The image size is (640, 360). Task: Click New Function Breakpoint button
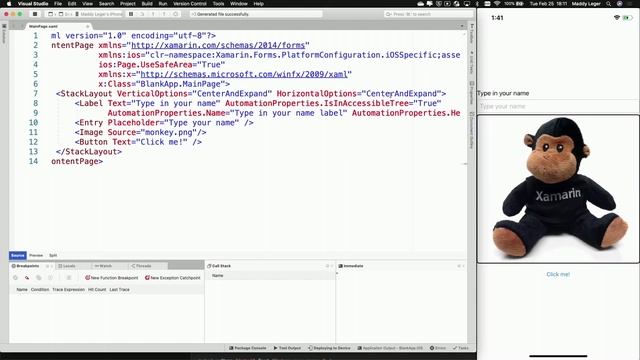click(x=112, y=278)
